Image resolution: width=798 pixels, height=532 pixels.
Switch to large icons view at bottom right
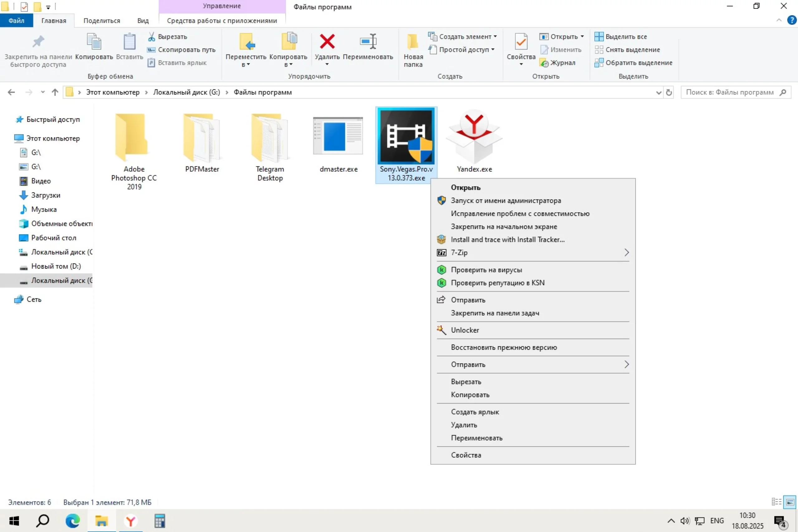(x=790, y=502)
